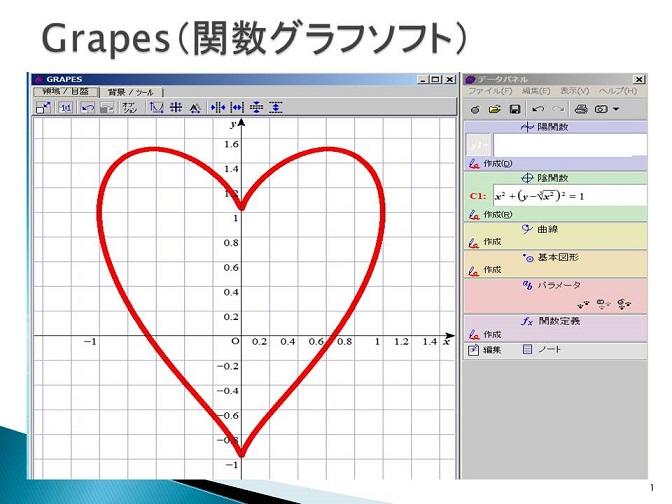Click the grayed view memory icon
The width and height of the screenshot is (672, 504).
click(106, 108)
